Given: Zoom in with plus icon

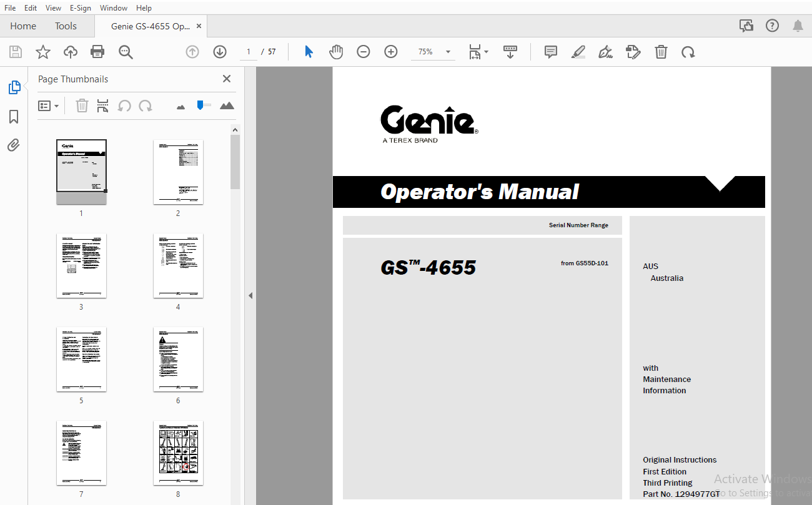Looking at the screenshot, I should coord(391,52).
